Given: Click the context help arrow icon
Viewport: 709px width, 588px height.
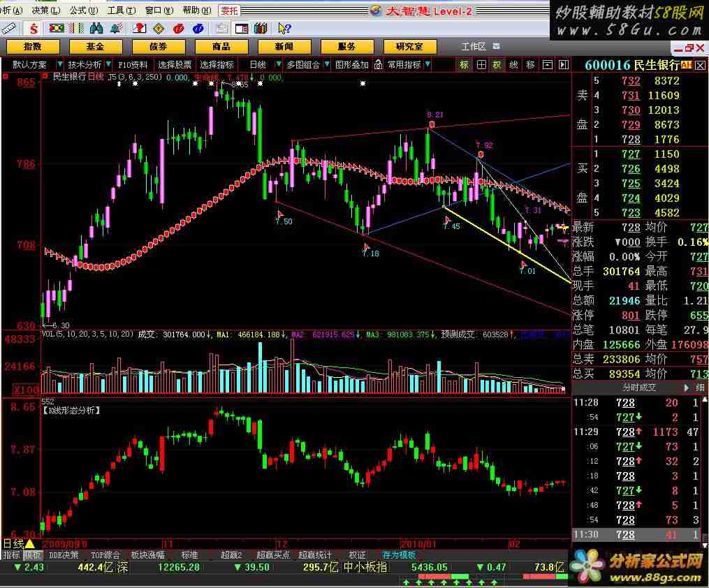Looking at the screenshot, I should 284,29.
